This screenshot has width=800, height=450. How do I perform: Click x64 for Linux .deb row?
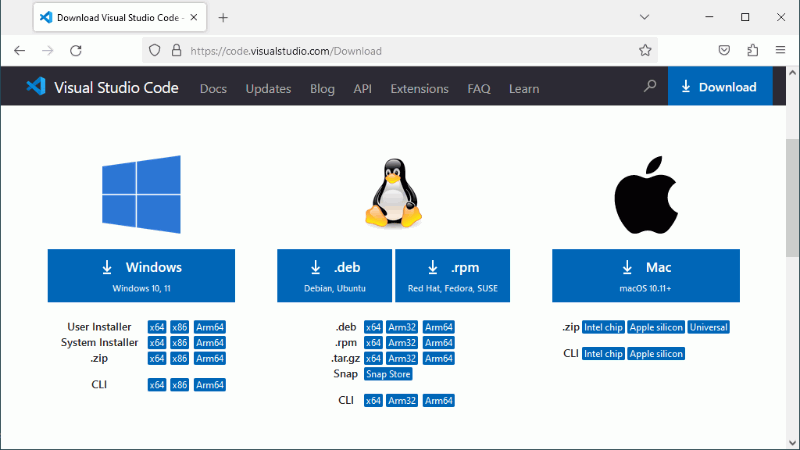click(373, 327)
